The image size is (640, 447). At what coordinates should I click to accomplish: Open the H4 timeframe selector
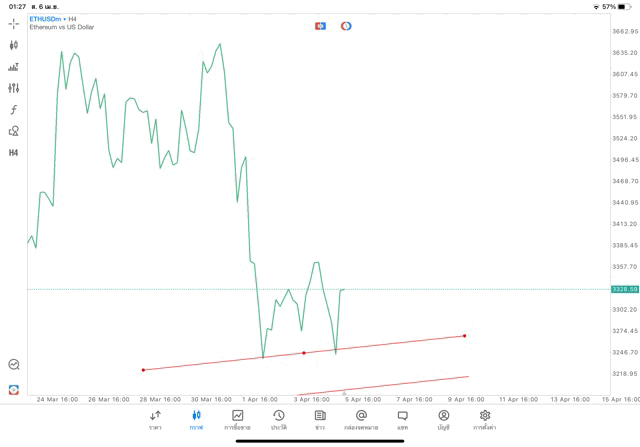click(x=14, y=153)
